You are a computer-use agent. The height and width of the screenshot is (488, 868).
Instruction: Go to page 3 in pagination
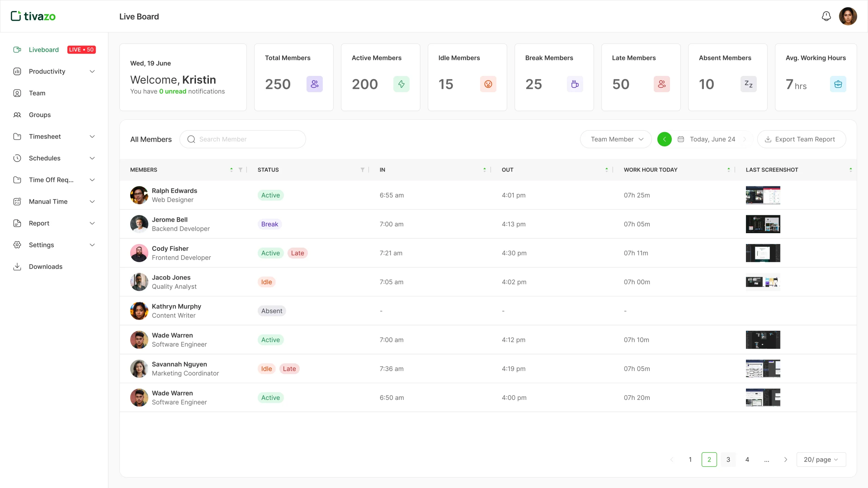728,460
